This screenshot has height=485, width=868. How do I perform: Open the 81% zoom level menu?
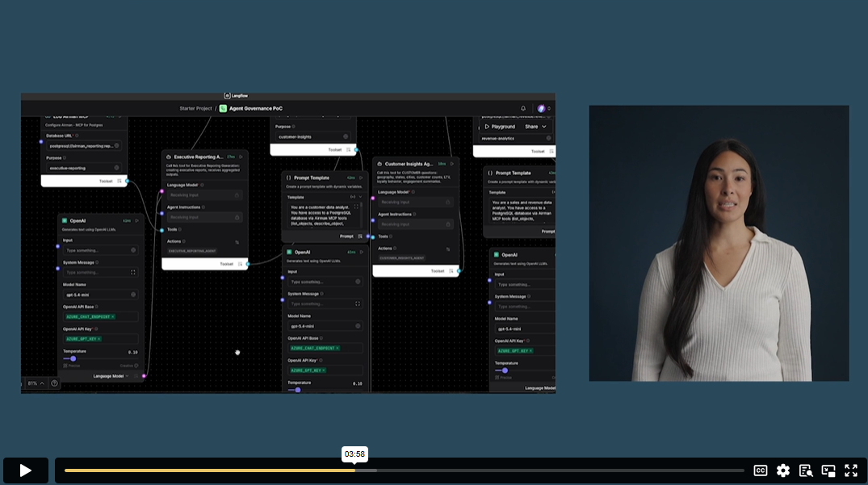tap(36, 383)
